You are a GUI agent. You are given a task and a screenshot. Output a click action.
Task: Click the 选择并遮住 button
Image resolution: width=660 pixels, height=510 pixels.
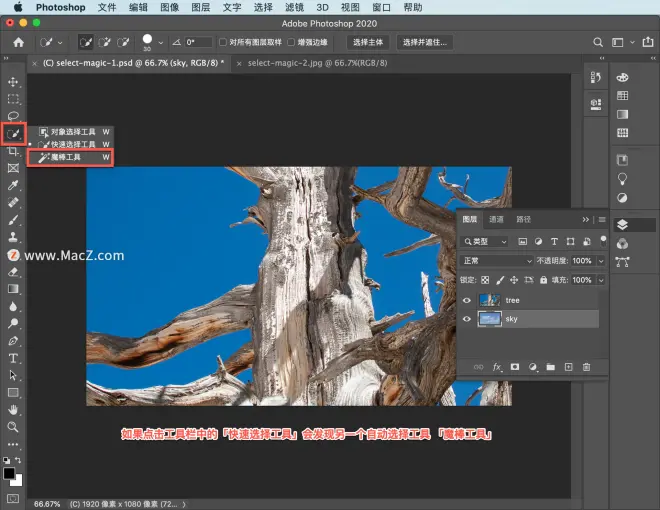[425, 42]
